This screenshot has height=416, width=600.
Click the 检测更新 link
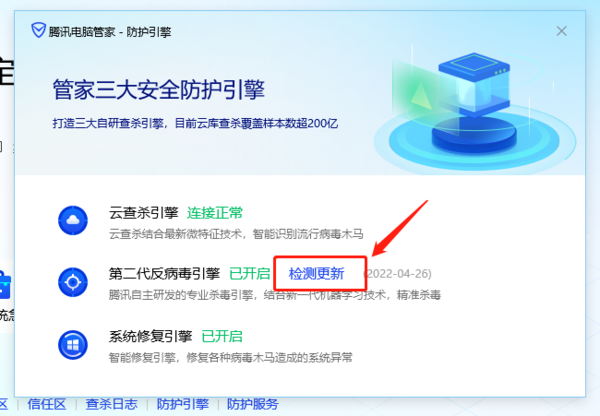[316, 274]
